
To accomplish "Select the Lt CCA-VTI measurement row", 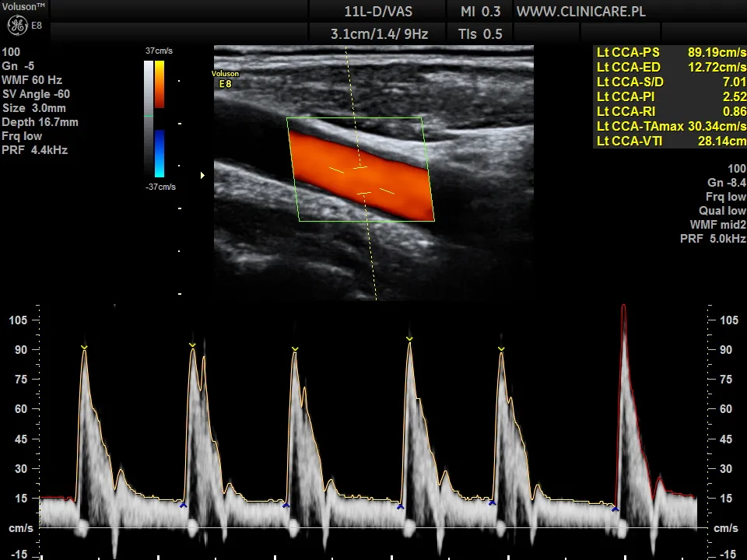I will pos(670,141).
